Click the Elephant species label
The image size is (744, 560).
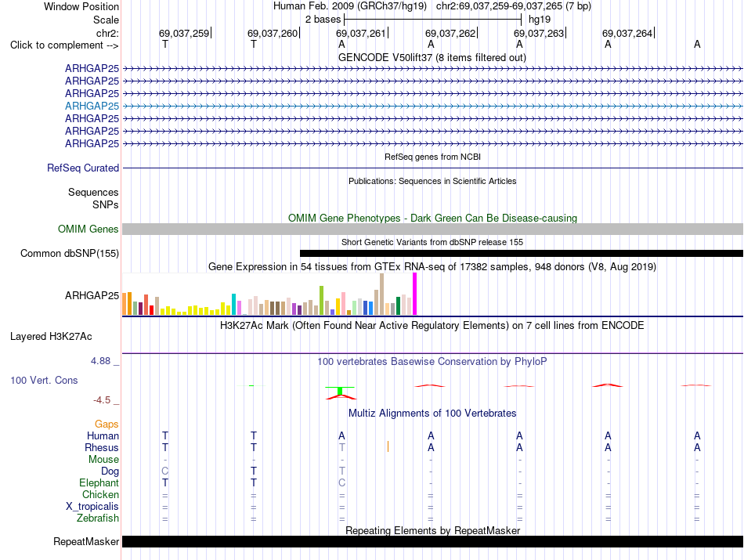pyautogui.click(x=99, y=483)
